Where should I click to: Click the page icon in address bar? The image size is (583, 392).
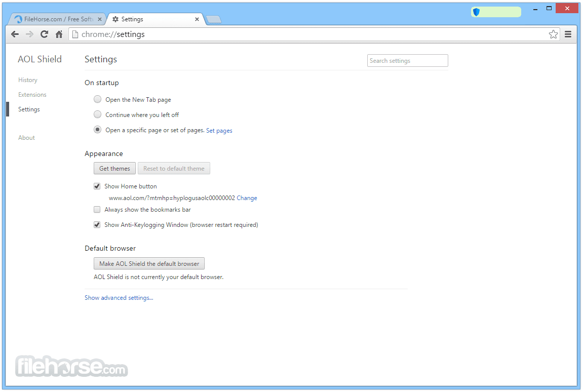(75, 34)
